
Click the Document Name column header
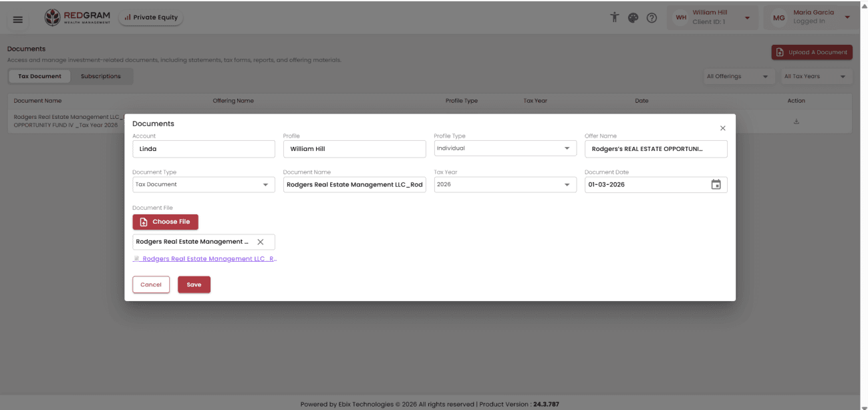tap(37, 101)
